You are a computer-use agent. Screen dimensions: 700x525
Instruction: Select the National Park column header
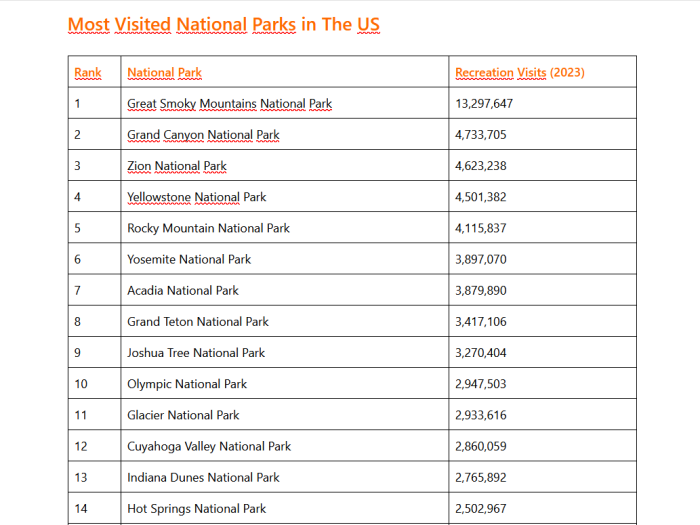[164, 72]
